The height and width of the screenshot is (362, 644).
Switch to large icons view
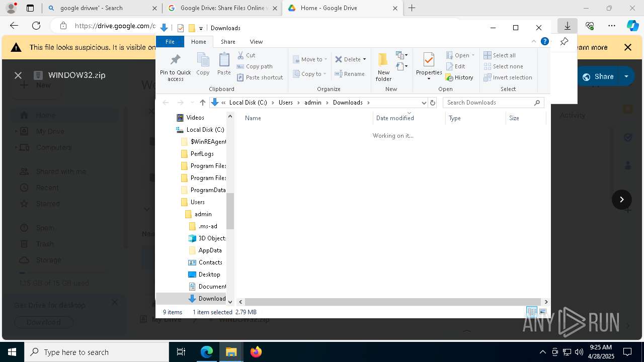(x=542, y=312)
